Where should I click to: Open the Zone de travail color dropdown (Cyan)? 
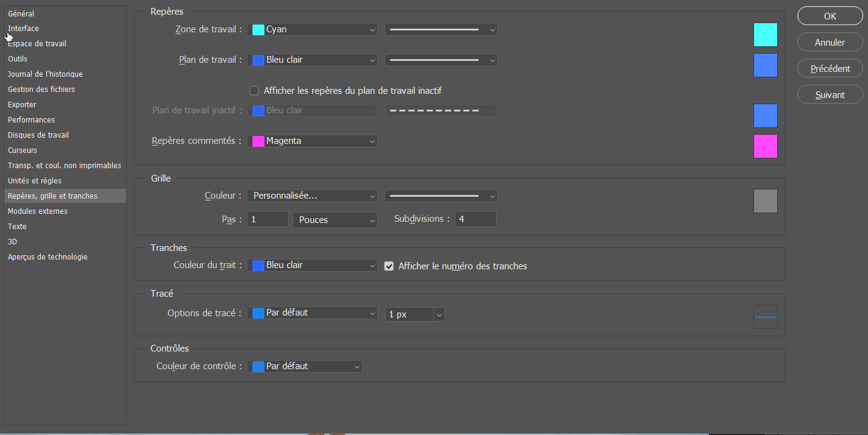click(x=312, y=29)
